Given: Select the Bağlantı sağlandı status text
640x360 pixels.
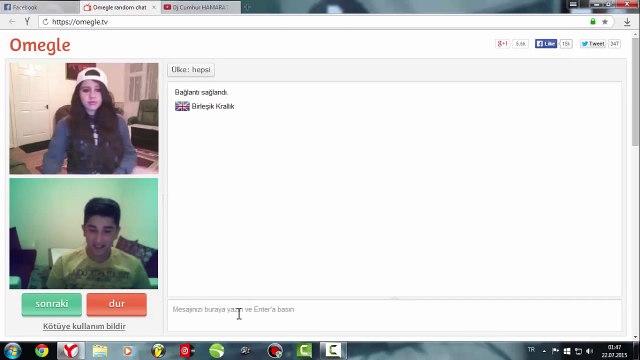Looking at the screenshot, I should point(201,92).
